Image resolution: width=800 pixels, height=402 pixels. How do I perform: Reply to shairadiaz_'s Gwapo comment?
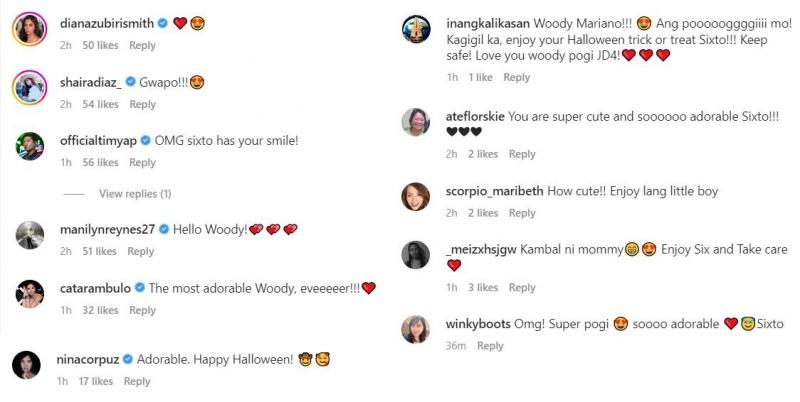143,104
